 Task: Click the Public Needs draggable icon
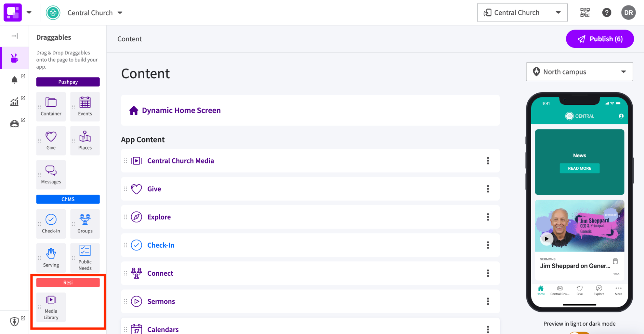85,257
